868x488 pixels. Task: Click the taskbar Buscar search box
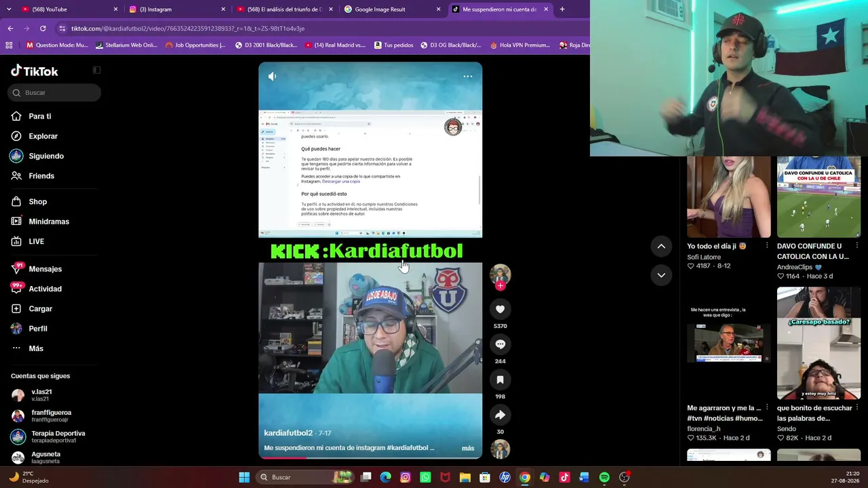click(304, 477)
